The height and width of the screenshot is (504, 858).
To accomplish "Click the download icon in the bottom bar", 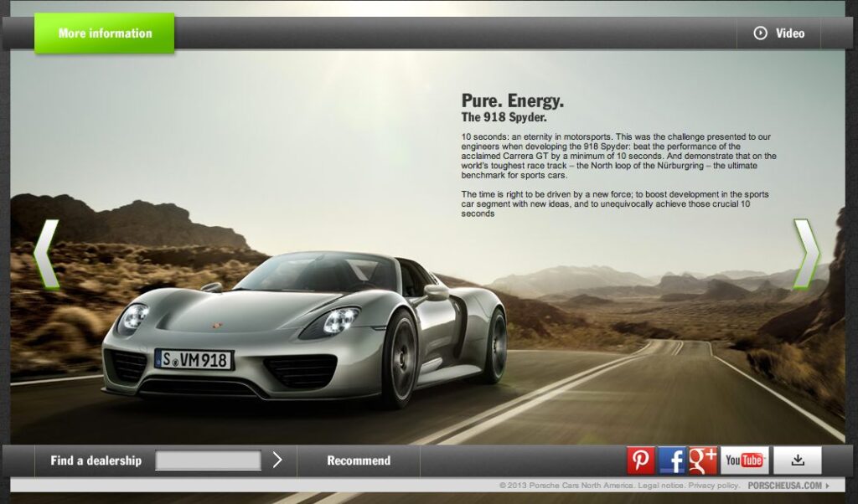I will (x=797, y=459).
